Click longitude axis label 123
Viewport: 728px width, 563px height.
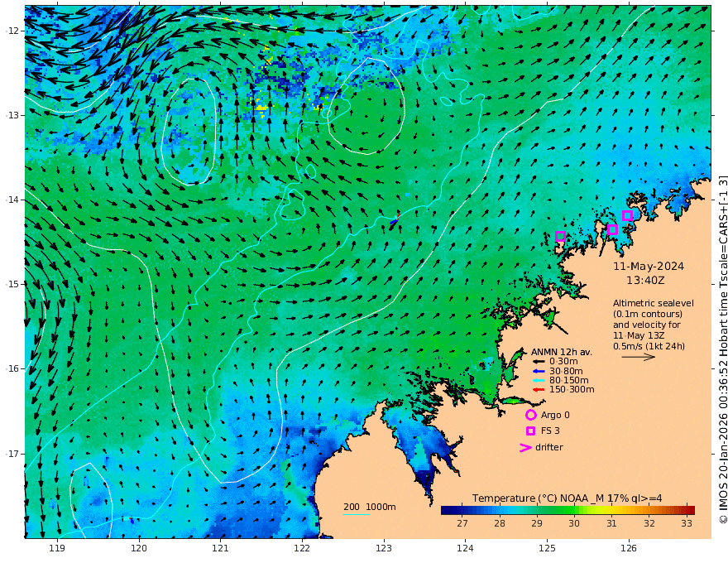click(384, 549)
